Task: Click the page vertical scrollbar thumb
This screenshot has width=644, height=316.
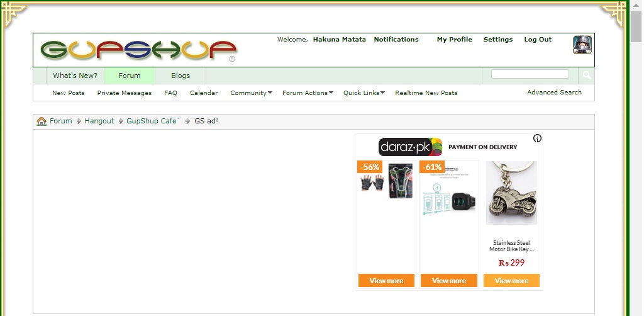Action: click(636, 25)
